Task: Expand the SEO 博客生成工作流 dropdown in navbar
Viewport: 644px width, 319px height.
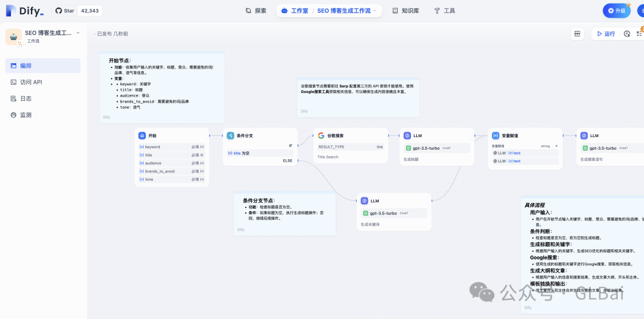Action: (347, 11)
